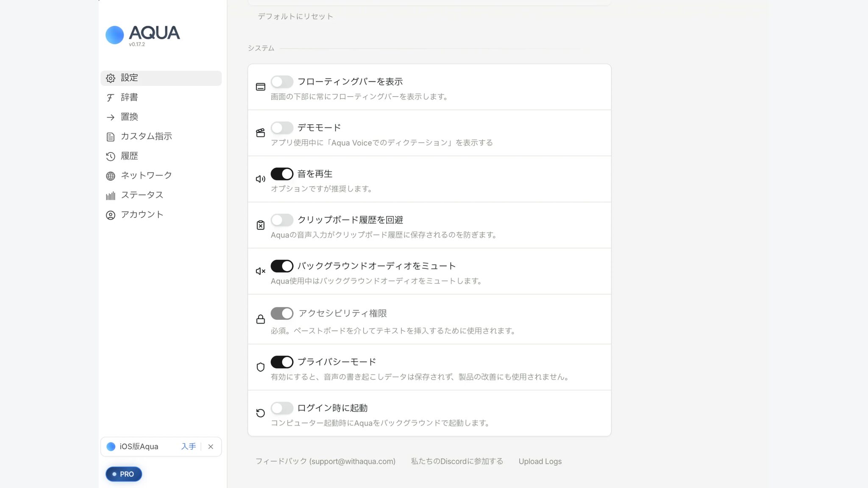Click the arrow icon beside 置換
868x488 pixels.
pyautogui.click(x=111, y=117)
